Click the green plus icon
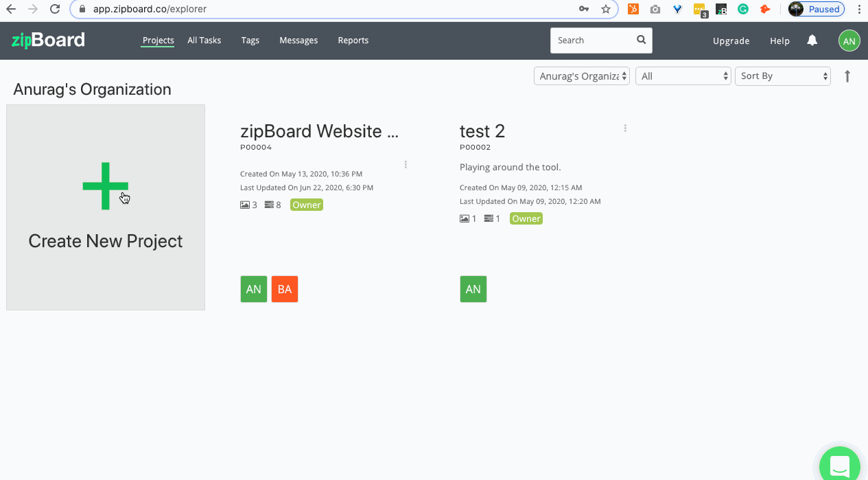 [x=105, y=186]
